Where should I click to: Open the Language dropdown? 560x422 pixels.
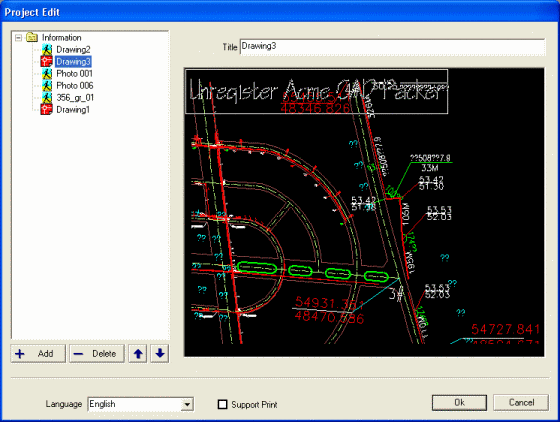point(187,405)
